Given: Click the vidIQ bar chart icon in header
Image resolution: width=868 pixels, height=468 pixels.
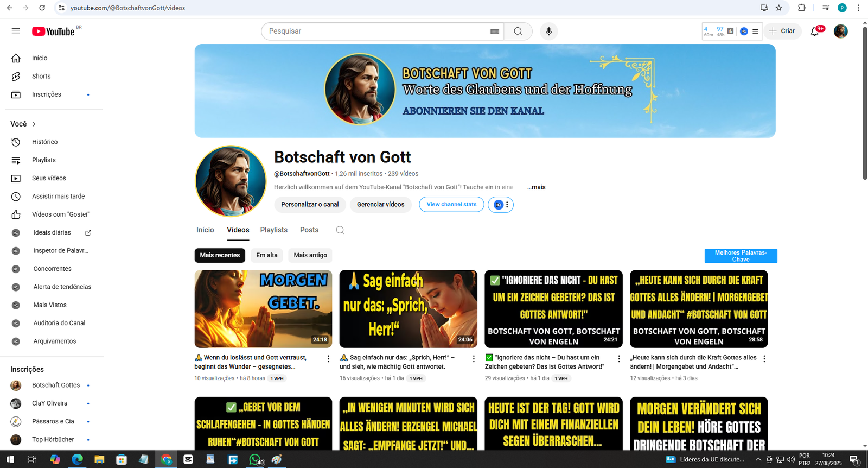Looking at the screenshot, I should pyautogui.click(x=730, y=31).
